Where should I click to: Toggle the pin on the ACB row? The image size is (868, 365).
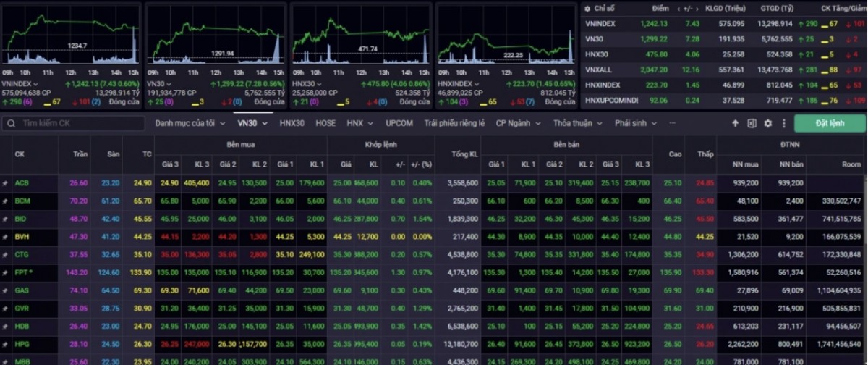click(x=6, y=183)
